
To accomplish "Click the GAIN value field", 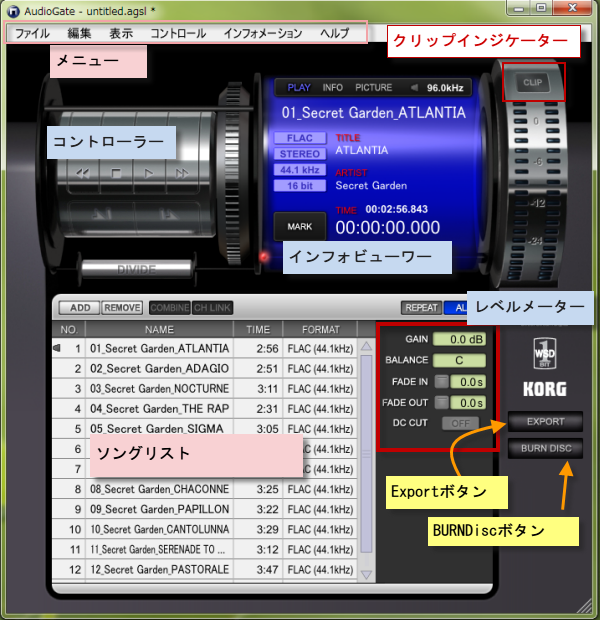I will tap(458, 340).
